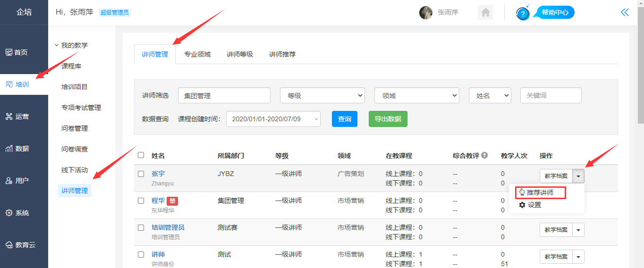Open 讲师 name link in last row
Image resolution: width=644 pixels, height=268 pixels.
point(158,254)
